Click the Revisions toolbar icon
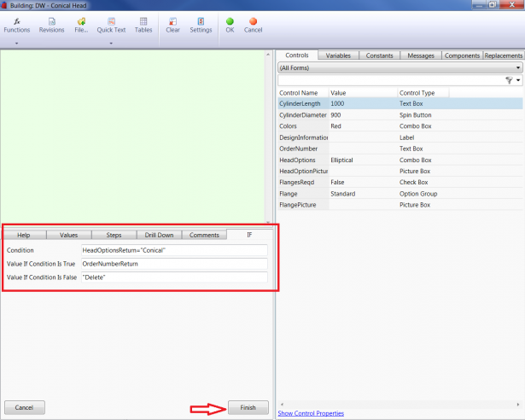 (x=51, y=24)
